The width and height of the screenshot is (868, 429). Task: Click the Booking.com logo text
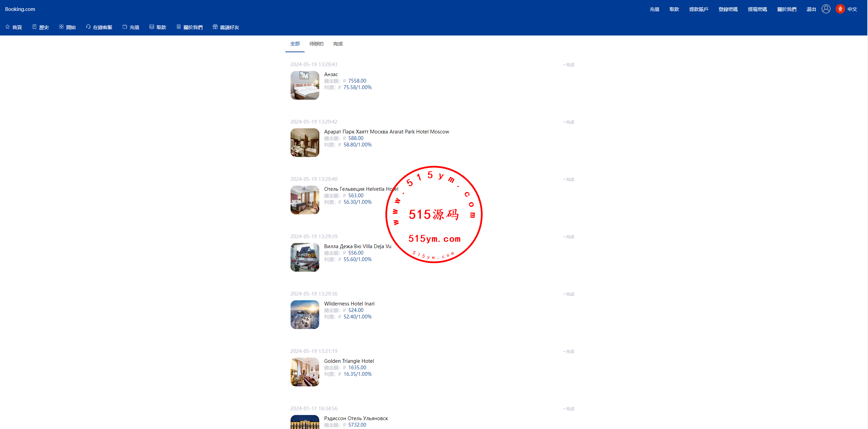[20, 9]
